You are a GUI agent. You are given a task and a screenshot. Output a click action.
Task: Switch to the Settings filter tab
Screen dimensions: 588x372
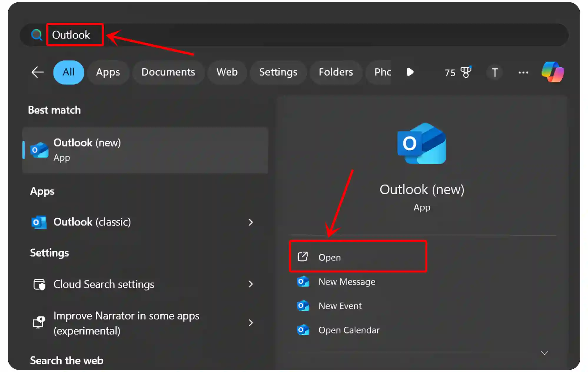(x=278, y=72)
